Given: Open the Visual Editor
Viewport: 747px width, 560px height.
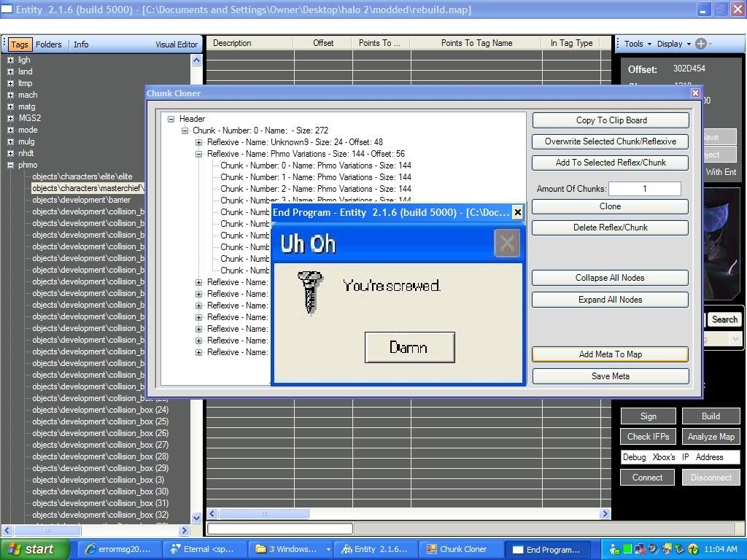Looking at the screenshot, I should pos(177,44).
